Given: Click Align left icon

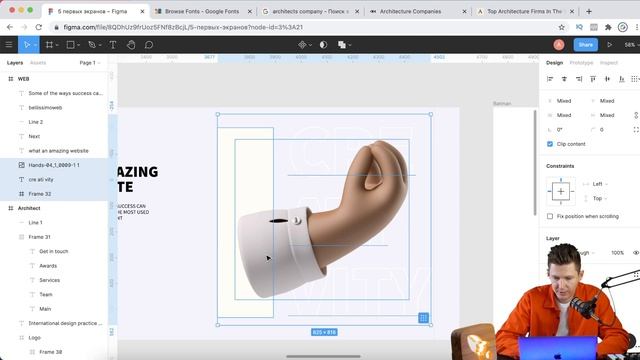Looking at the screenshot, I should 550,79.
